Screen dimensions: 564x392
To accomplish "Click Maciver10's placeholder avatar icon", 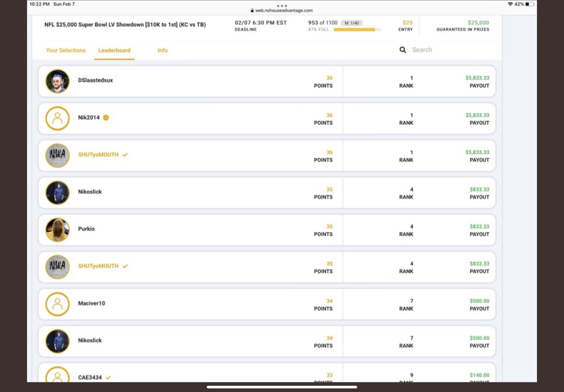I will coord(57,304).
